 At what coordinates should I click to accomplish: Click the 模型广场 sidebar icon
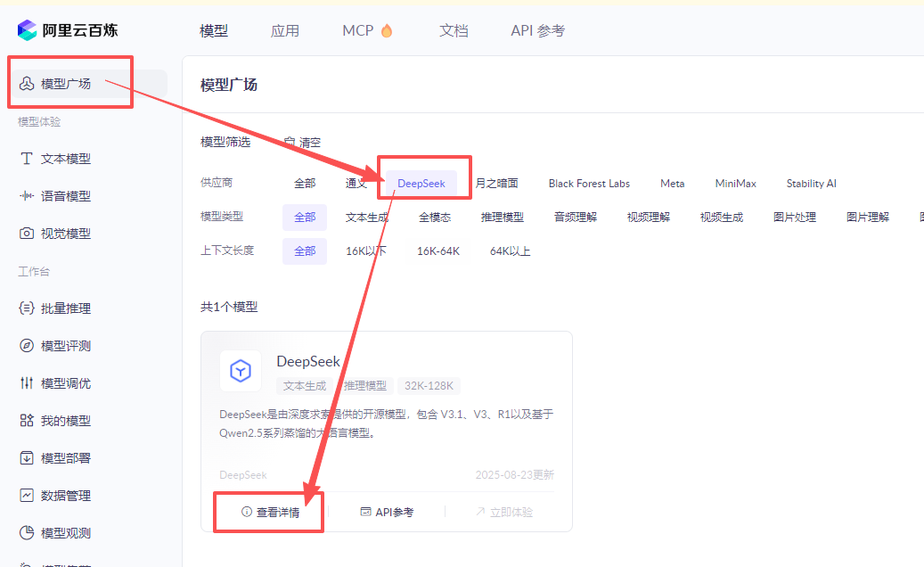click(27, 84)
